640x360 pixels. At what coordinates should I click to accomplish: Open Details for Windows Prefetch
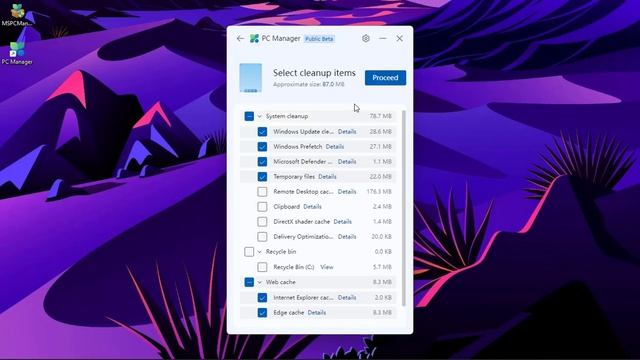click(335, 147)
